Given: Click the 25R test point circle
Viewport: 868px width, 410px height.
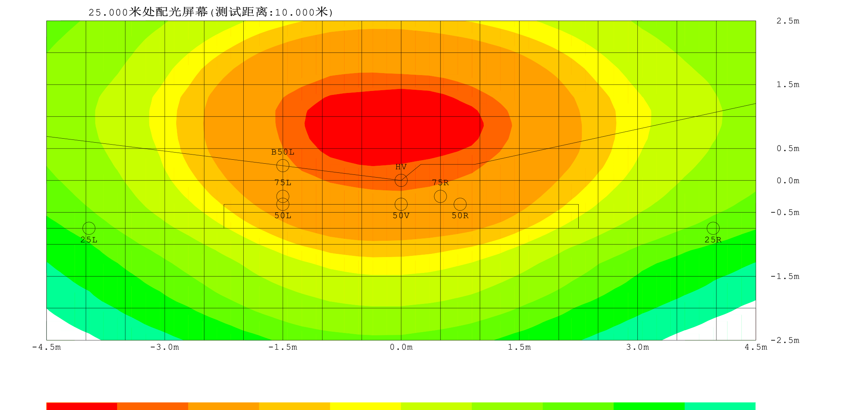Looking at the screenshot, I should pos(713,228).
